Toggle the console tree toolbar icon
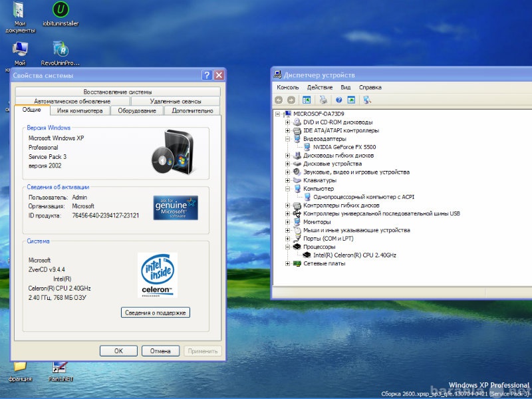532x399 pixels. pyautogui.click(x=307, y=100)
